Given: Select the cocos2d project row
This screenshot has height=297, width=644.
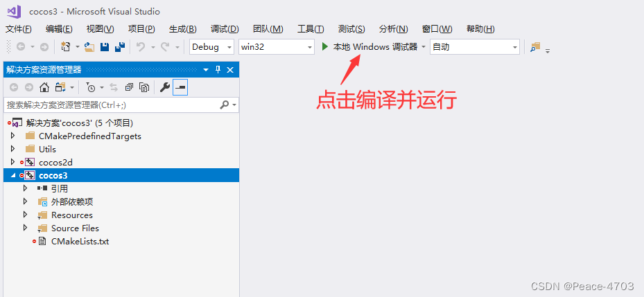Looking at the screenshot, I should (x=121, y=162).
